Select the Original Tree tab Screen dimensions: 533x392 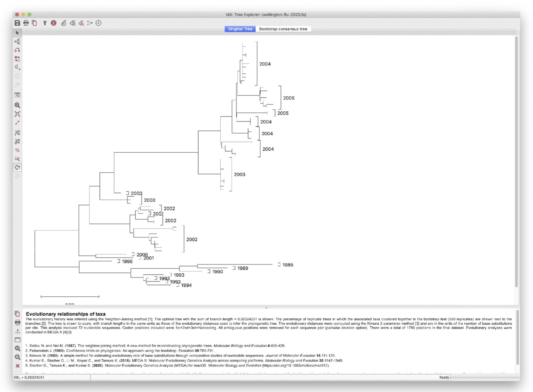tap(240, 29)
